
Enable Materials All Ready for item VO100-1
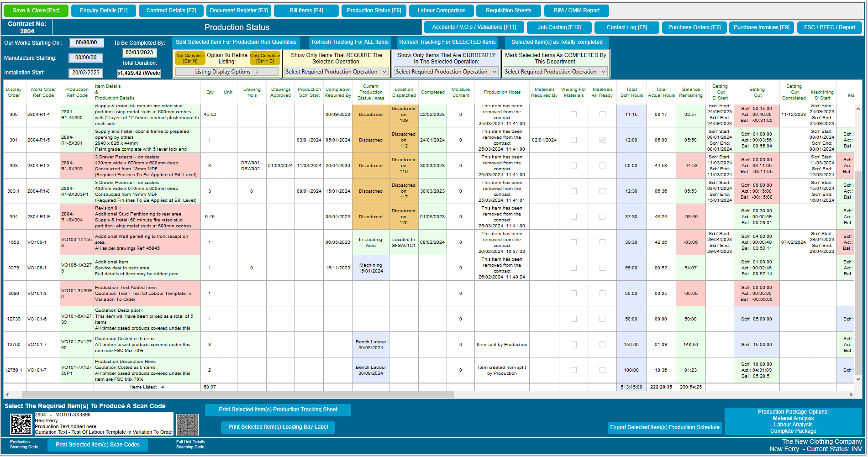[602, 242]
